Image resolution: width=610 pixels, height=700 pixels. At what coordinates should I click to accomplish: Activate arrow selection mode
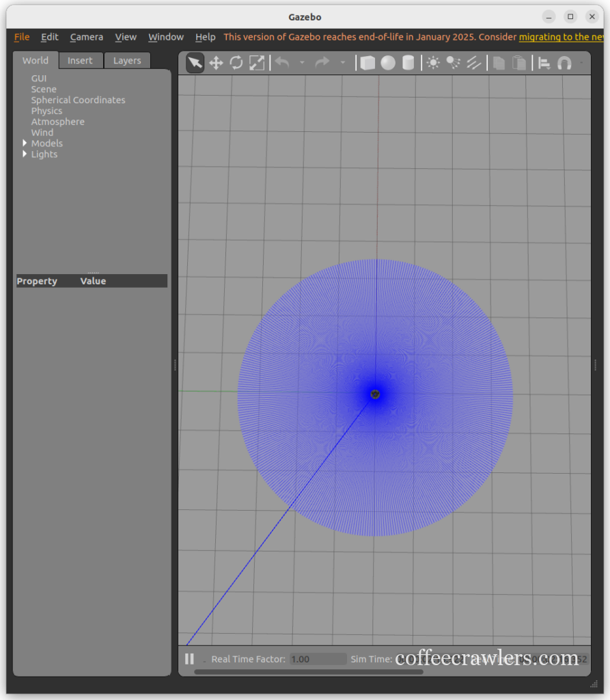click(195, 64)
